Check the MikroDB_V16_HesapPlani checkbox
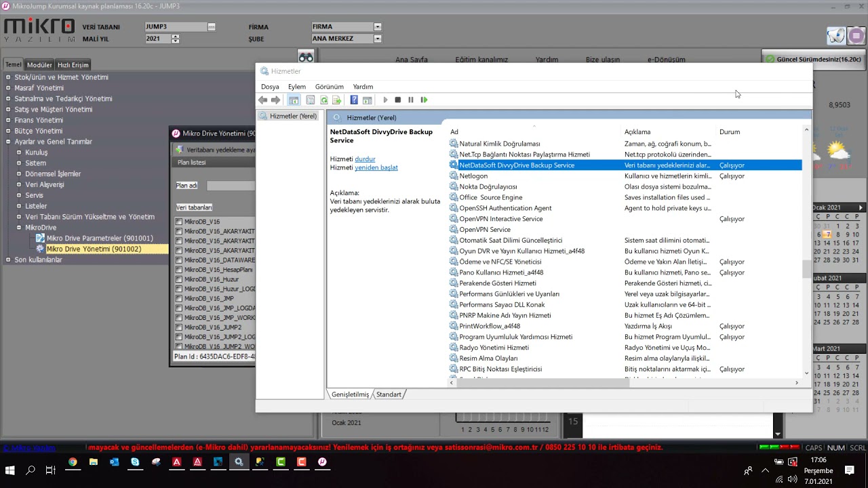This screenshot has width=868, height=488. tap(179, 269)
